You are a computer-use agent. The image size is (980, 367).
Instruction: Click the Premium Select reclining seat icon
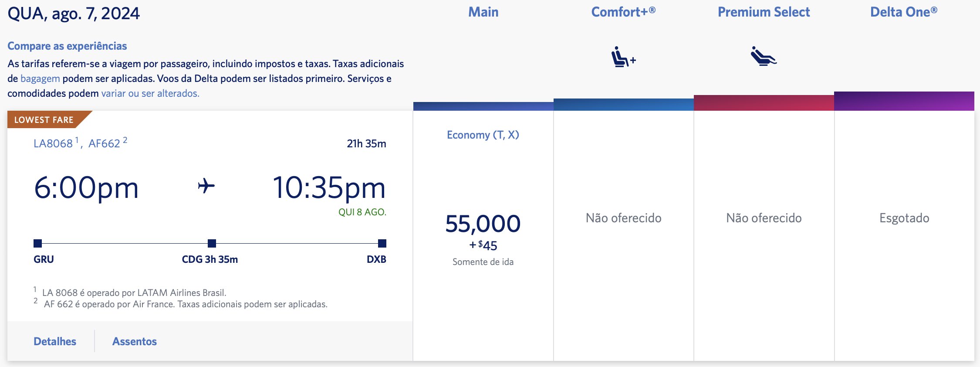point(764,56)
